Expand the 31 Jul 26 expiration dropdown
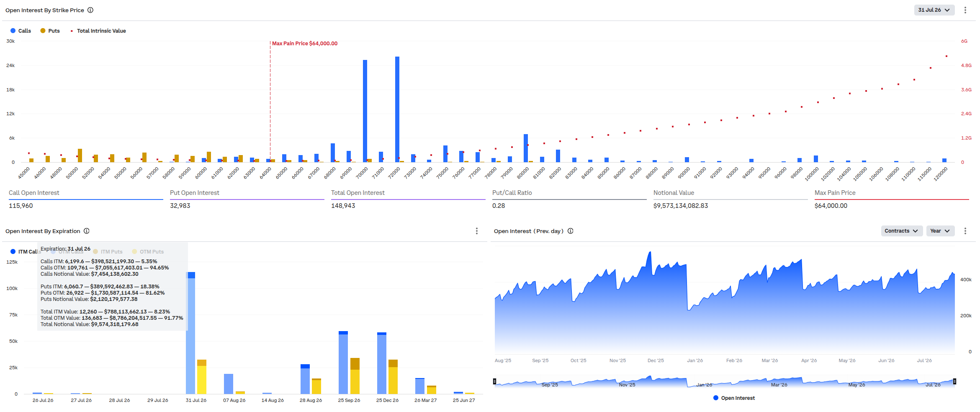This screenshot has height=412, width=980. (x=934, y=10)
